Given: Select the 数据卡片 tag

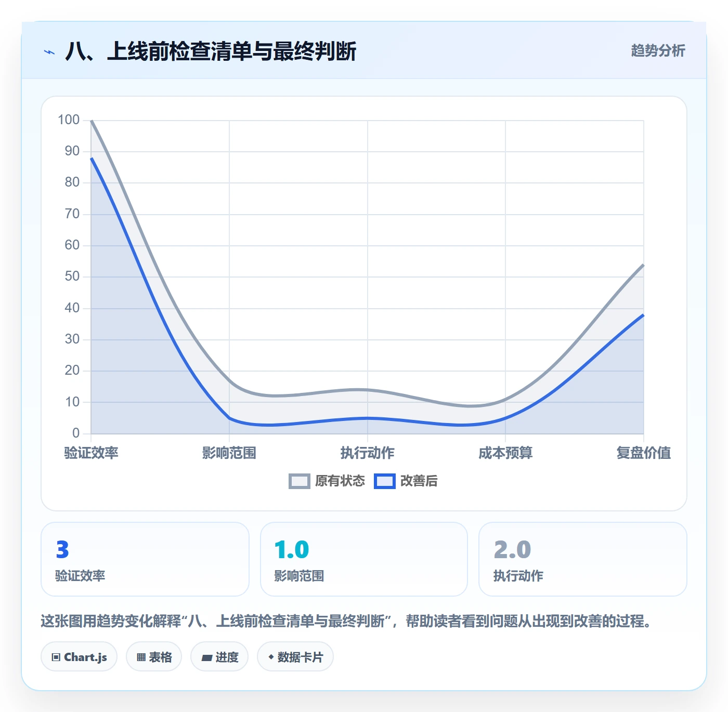Looking at the screenshot, I should pyautogui.click(x=295, y=657).
